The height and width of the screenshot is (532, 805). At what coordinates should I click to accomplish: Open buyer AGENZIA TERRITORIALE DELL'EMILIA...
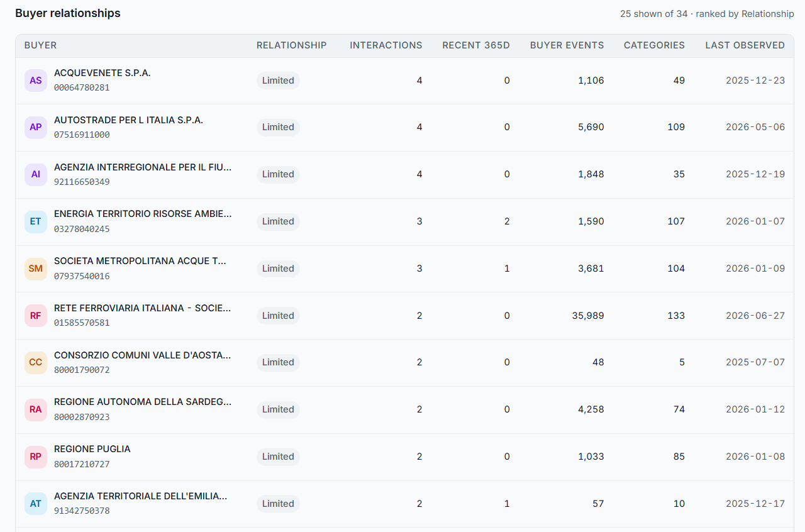(x=141, y=496)
